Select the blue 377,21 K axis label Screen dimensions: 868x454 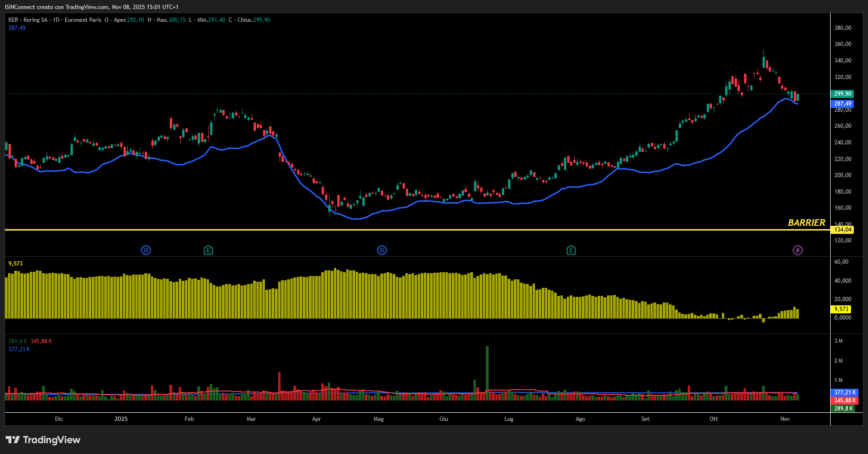point(844,392)
